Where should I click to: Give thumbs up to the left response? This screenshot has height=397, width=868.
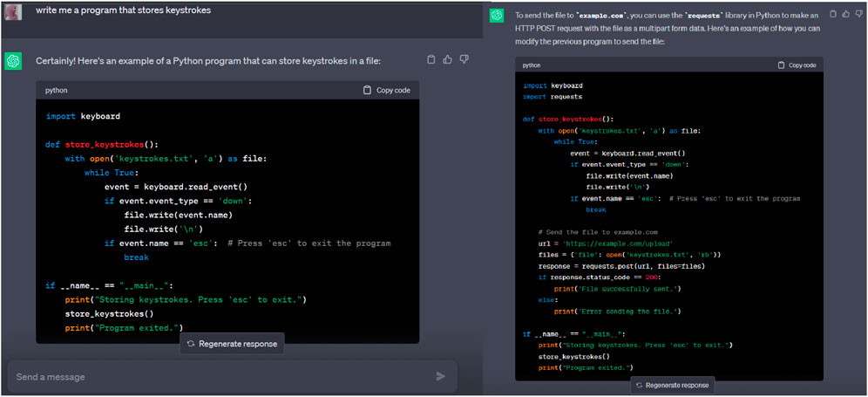pos(448,59)
